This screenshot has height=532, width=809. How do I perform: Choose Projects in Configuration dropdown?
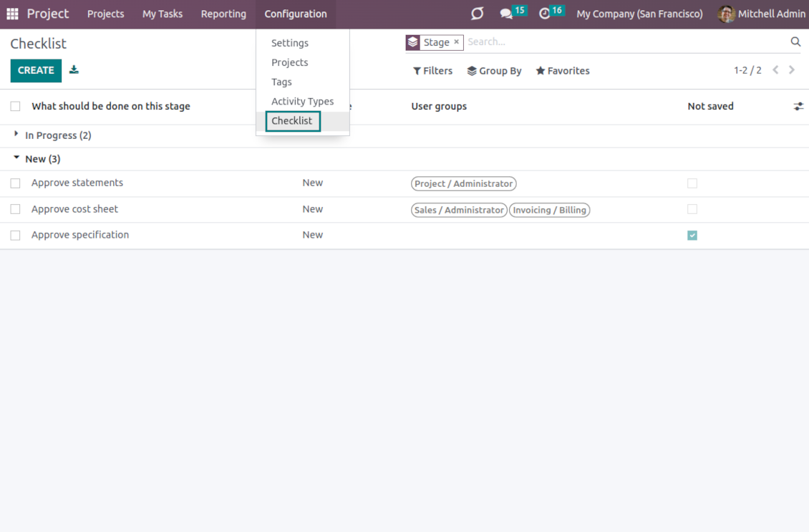pyautogui.click(x=289, y=62)
